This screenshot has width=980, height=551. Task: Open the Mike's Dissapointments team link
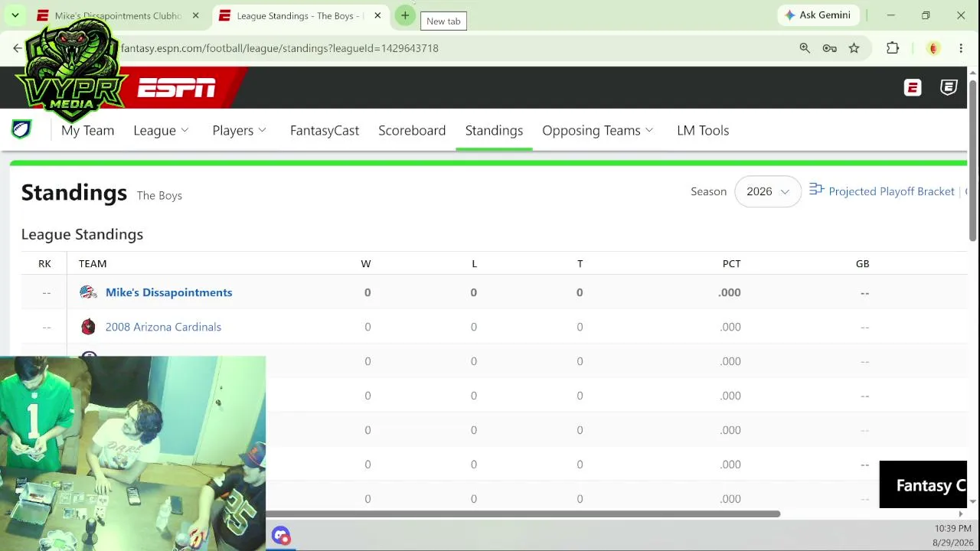168,292
